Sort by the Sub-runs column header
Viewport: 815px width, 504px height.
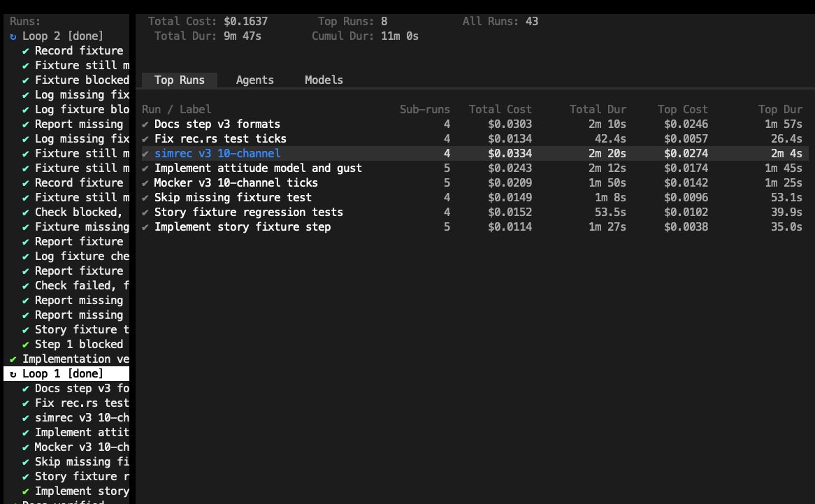click(425, 109)
